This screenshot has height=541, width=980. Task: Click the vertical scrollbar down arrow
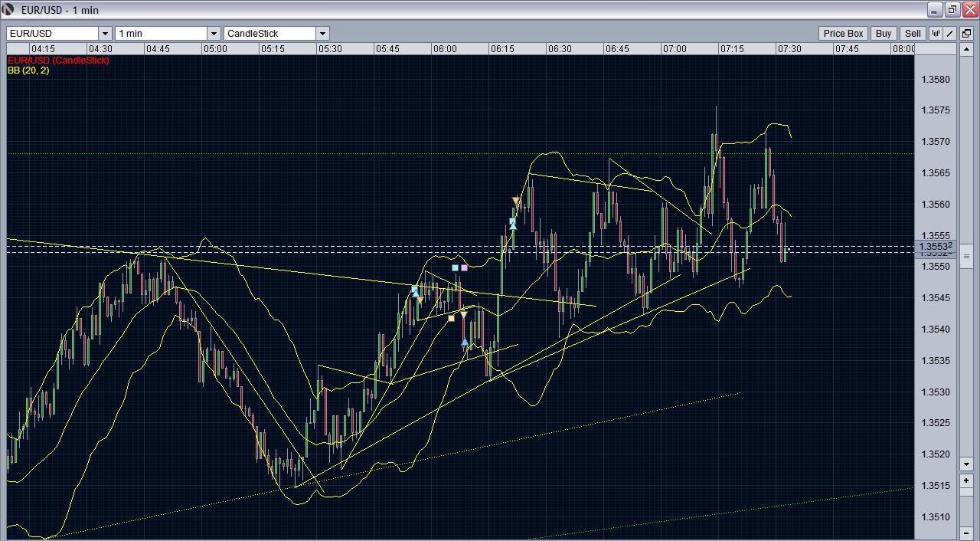coord(966,464)
